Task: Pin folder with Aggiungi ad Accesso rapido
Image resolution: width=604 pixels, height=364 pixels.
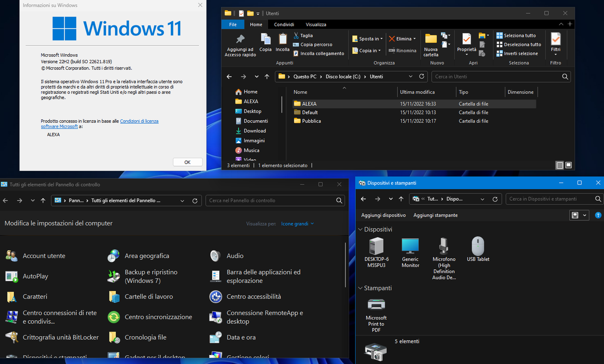Action: click(240, 45)
